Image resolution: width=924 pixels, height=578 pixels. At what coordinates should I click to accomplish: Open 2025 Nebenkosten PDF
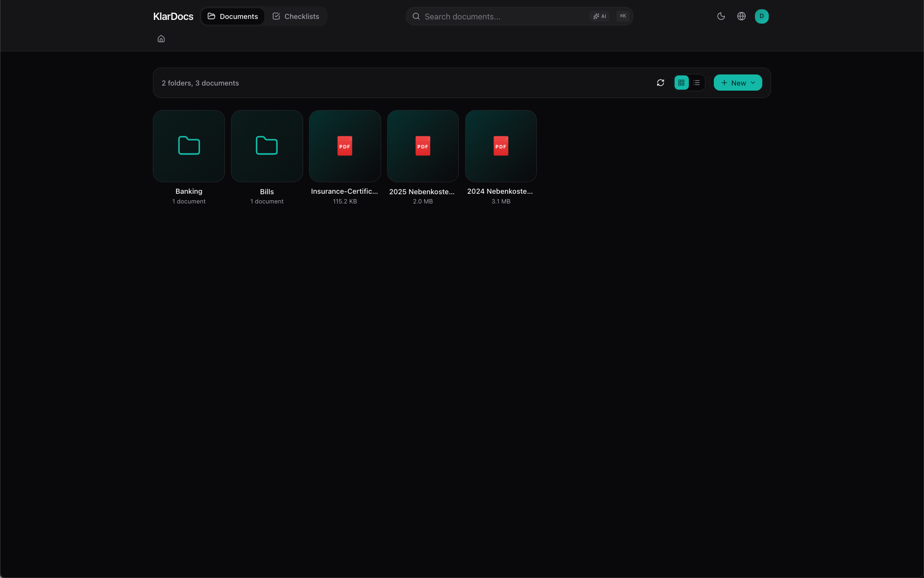coord(423,146)
